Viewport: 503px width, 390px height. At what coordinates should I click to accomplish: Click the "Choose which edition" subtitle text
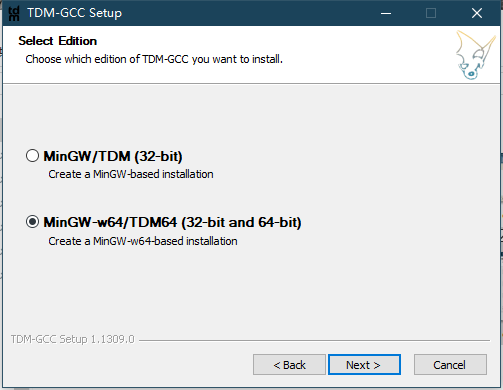[154, 59]
